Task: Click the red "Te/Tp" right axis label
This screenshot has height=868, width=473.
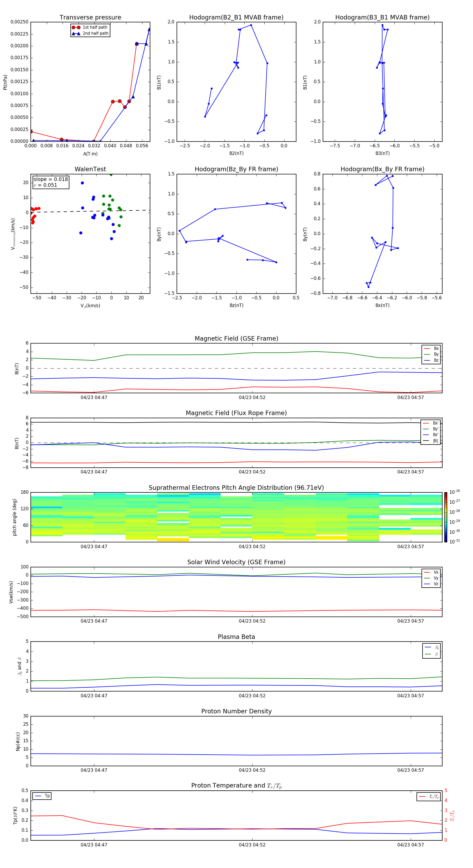Action: (453, 816)
